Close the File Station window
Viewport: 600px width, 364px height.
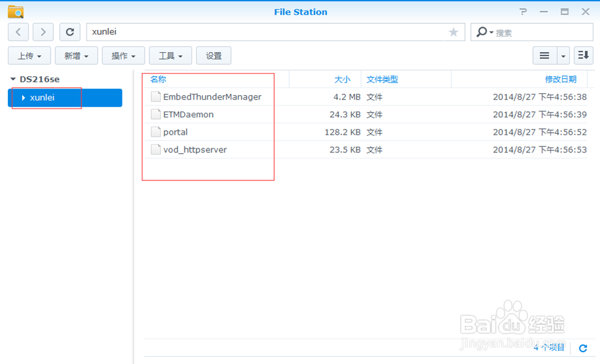pyautogui.click(x=586, y=12)
